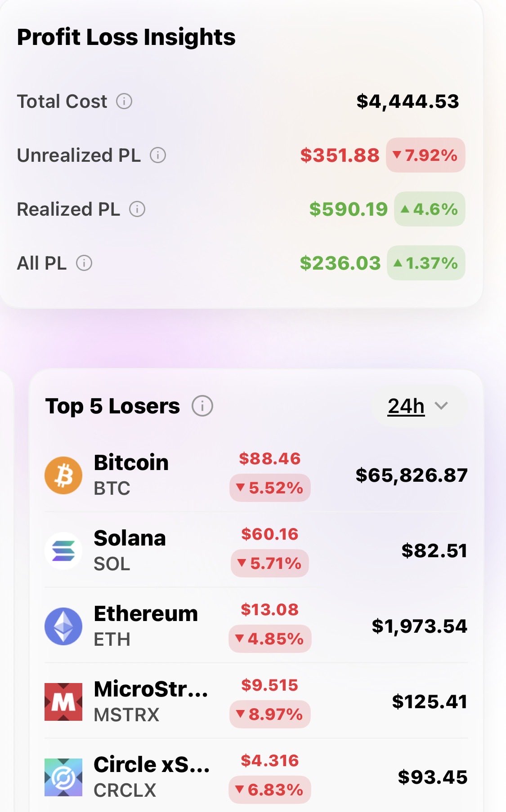Tap the Solana logo icon
This screenshot has width=506, height=812.
click(63, 550)
